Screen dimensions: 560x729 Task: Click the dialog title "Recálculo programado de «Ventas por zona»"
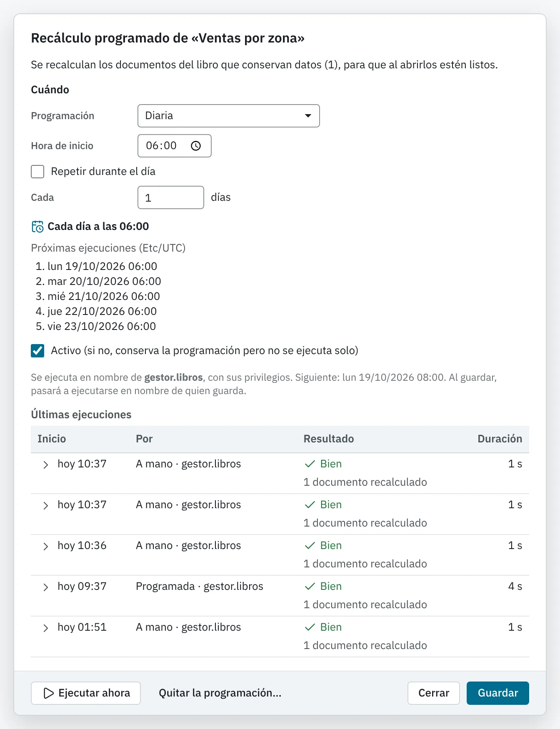coord(168,38)
